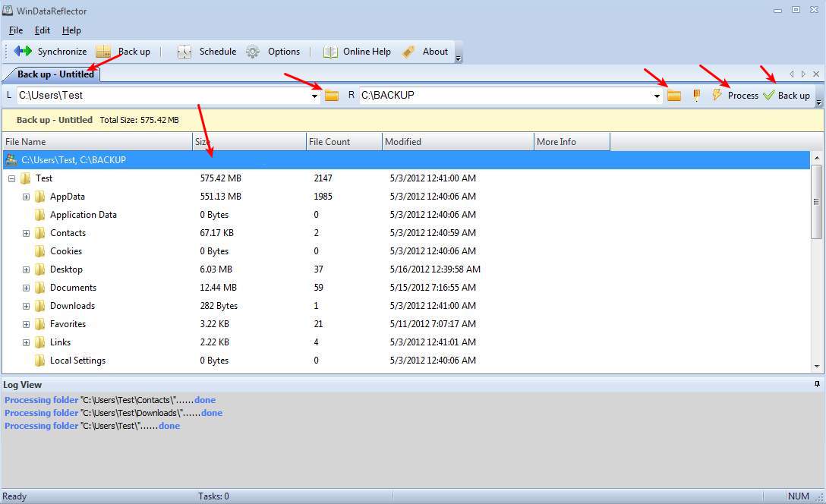826x504 pixels.
Task: Open the right path C:\BACKUP dropdown
Action: coord(657,96)
